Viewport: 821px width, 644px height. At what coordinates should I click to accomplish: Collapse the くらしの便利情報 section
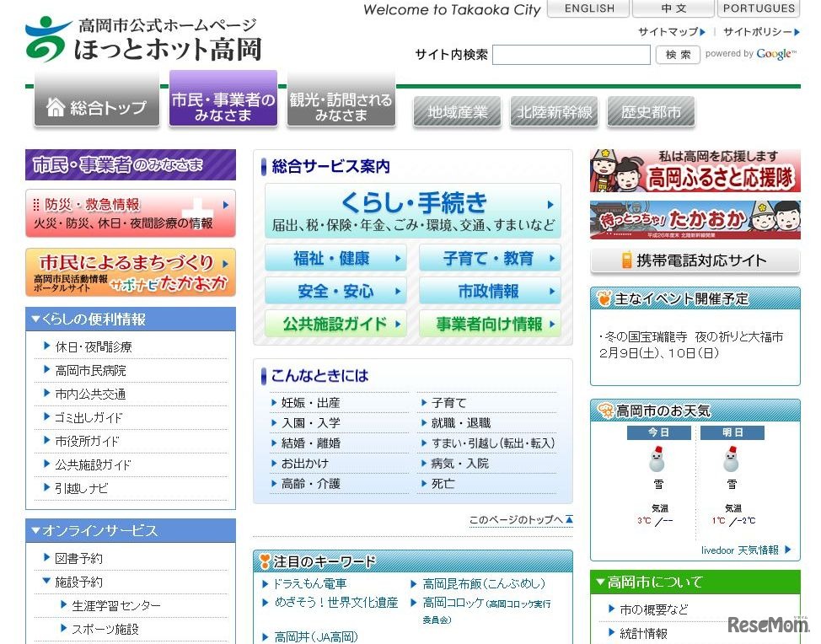[35, 319]
